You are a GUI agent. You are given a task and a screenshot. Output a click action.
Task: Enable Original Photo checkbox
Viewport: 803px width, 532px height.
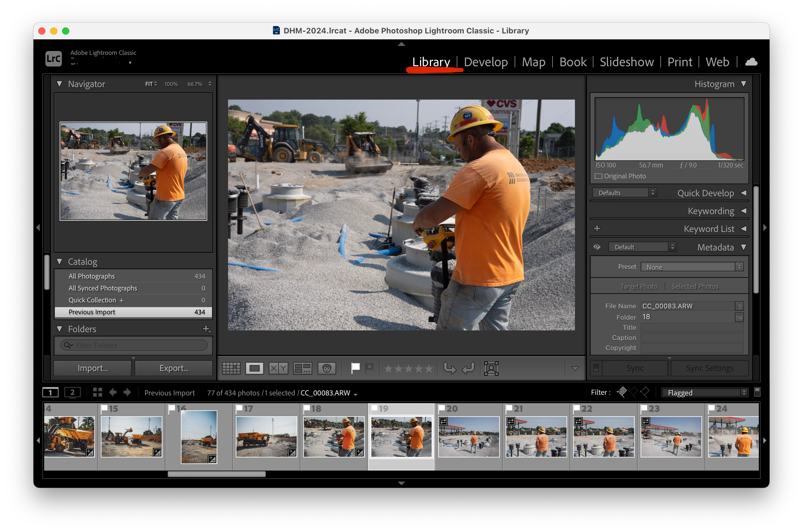coord(599,176)
